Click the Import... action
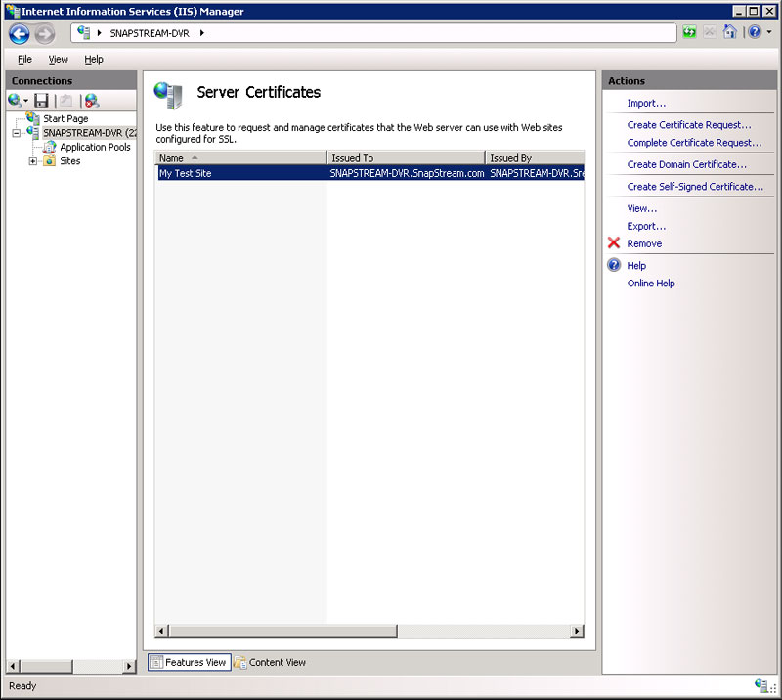The height and width of the screenshot is (700, 782). (646, 104)
